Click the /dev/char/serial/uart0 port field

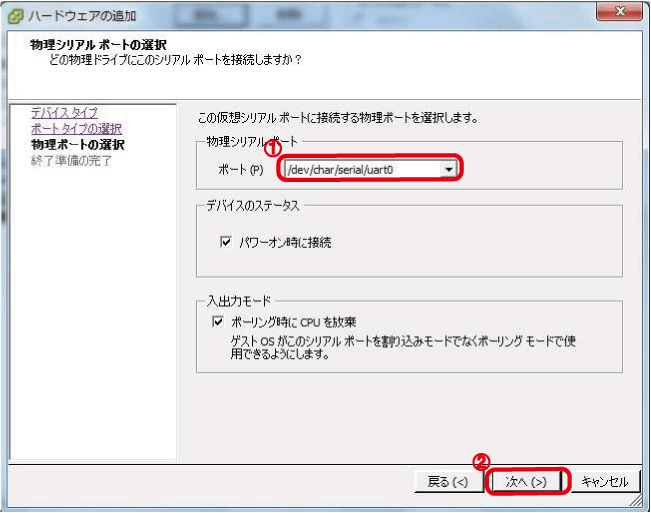coord(370,169)
